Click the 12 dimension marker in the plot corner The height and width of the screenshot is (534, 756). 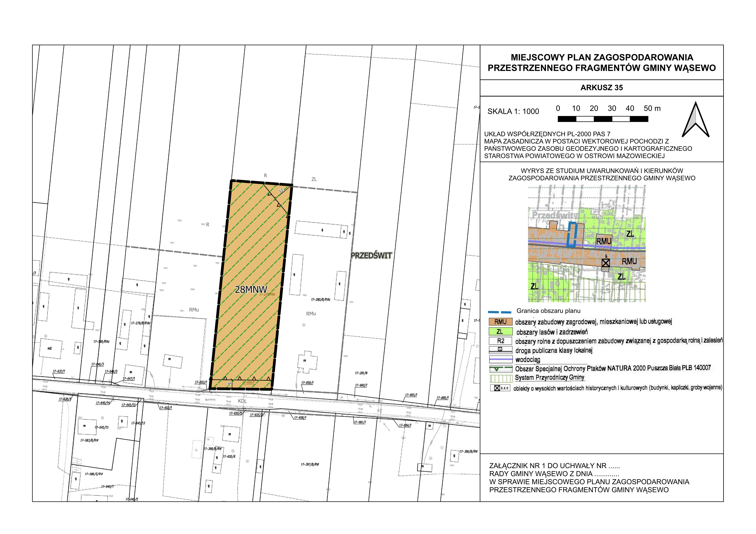[281, 190]
